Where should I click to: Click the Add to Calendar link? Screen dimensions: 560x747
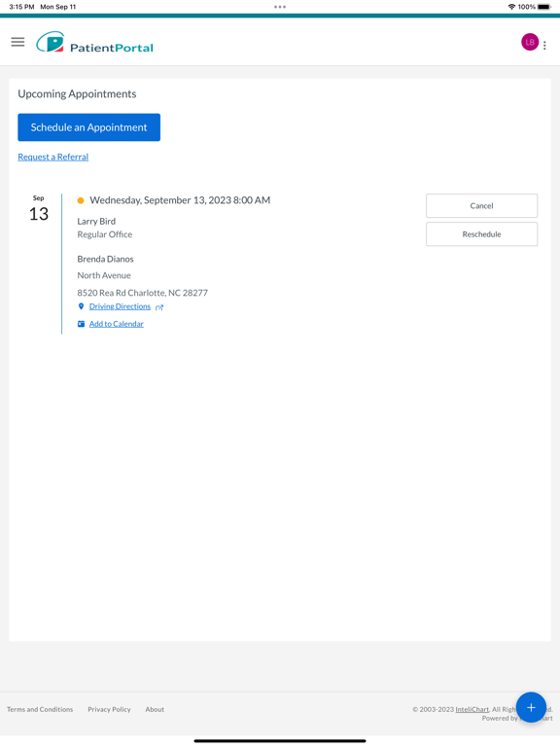pyautogui.click(x=117, y=324)
